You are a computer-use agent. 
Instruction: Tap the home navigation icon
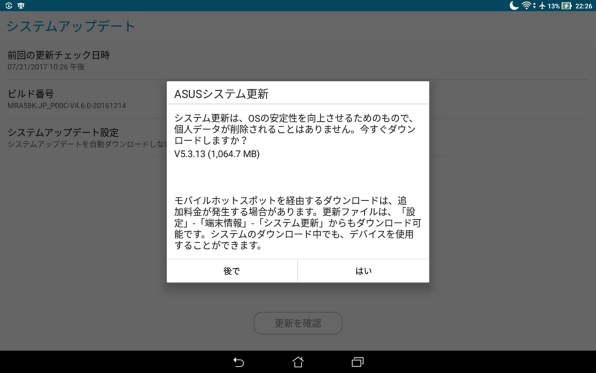pos(298,362)
